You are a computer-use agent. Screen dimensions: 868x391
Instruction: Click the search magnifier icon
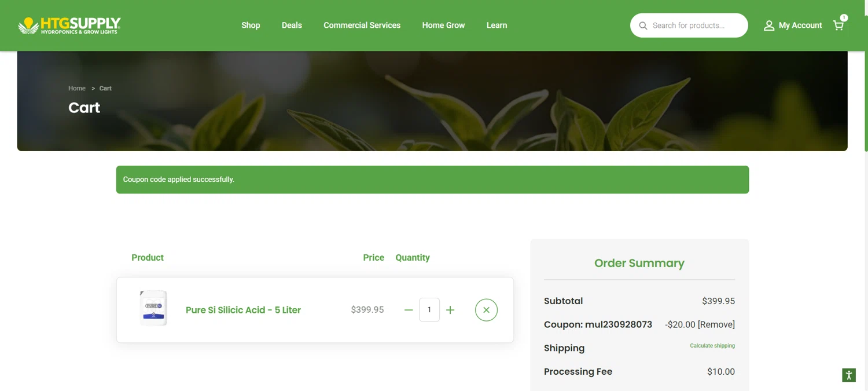(643, 25)
